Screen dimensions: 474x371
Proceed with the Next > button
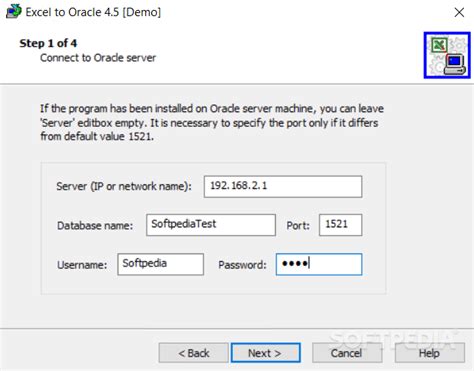tap(266, 353)
